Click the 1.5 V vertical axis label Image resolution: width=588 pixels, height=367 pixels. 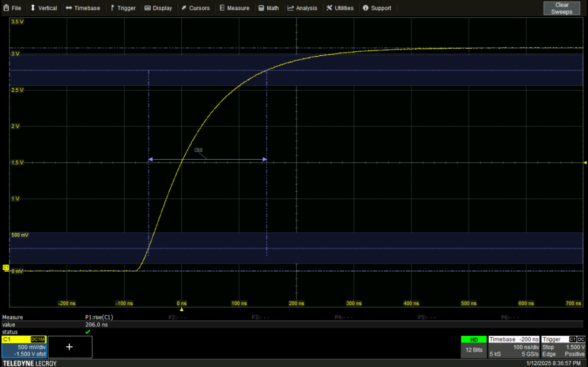click(17, 163)
